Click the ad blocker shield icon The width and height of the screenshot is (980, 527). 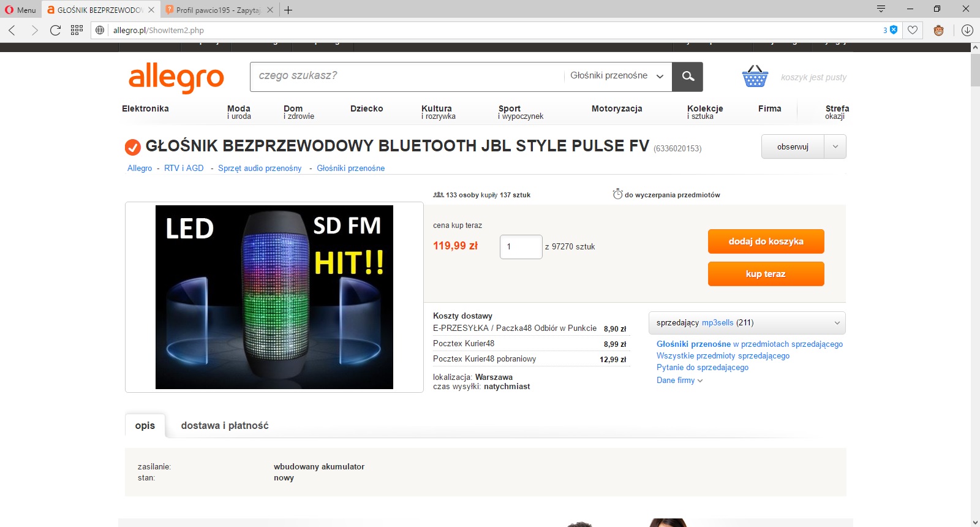click(894, 30)
